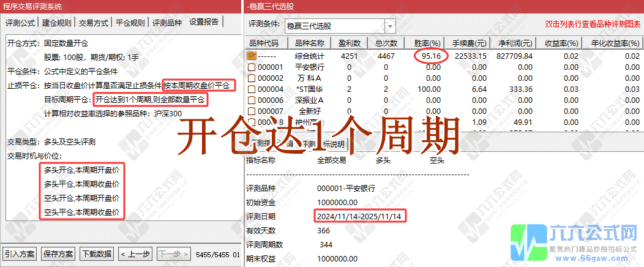Click the 下载数据 button
Screen dimensions: 644x267
coord(97,254)
